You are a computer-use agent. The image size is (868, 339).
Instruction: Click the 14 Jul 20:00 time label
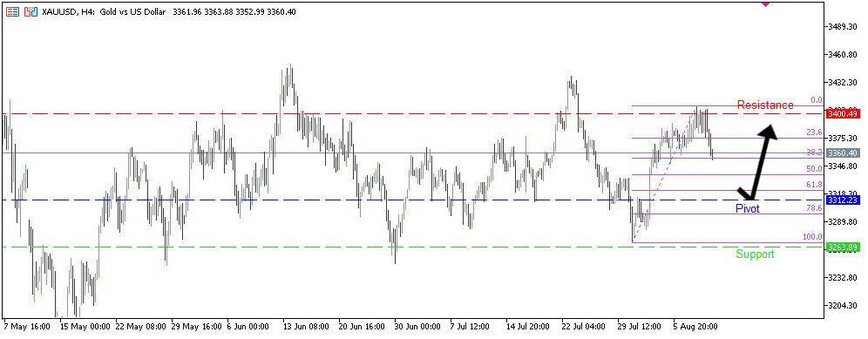(x=527, y=328)
